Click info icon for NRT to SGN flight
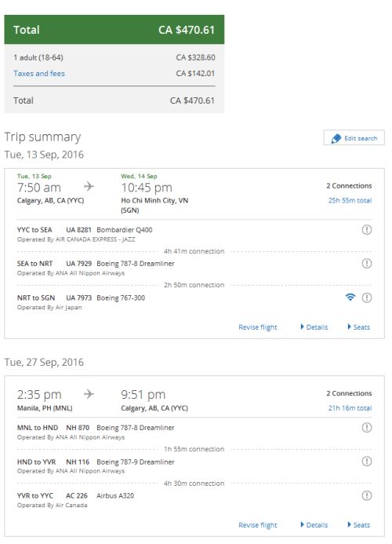This screenshot has width=392, height=544. click(367, 298)
